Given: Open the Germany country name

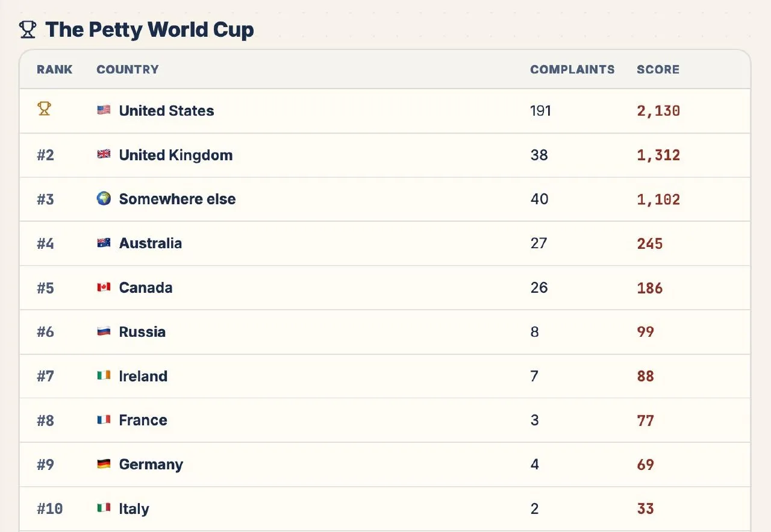Looking at the screenshot, I should tap(151, 464).
